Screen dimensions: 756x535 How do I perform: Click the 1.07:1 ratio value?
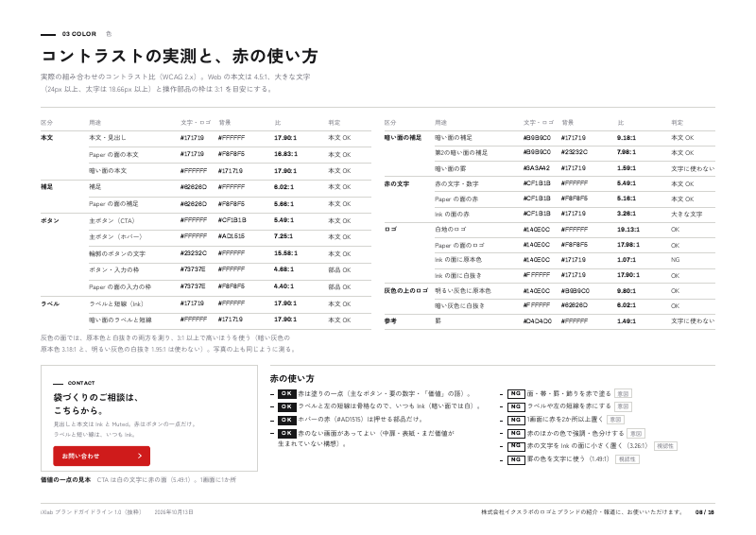[x=627, y=260]
